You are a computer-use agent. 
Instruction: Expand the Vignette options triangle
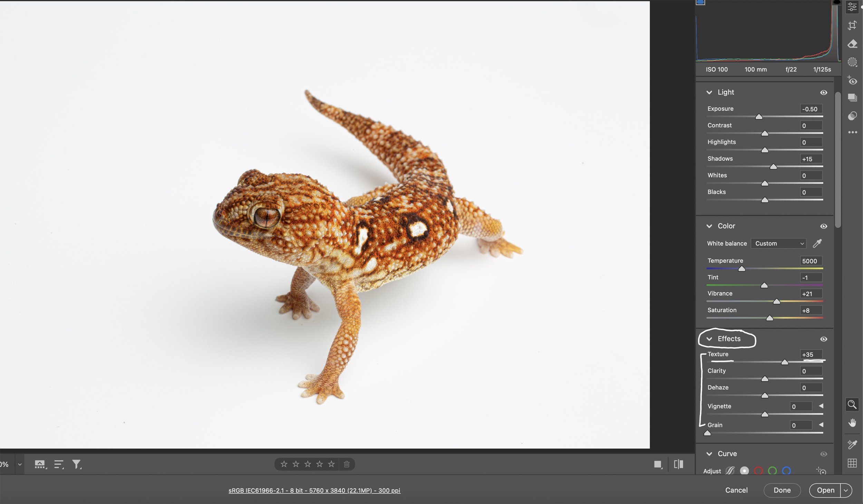(821, 406)
